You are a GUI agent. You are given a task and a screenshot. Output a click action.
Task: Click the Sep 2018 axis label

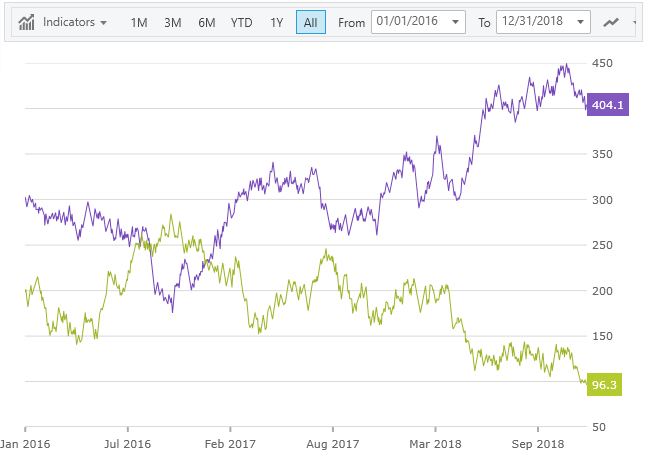tap(537, 442)
